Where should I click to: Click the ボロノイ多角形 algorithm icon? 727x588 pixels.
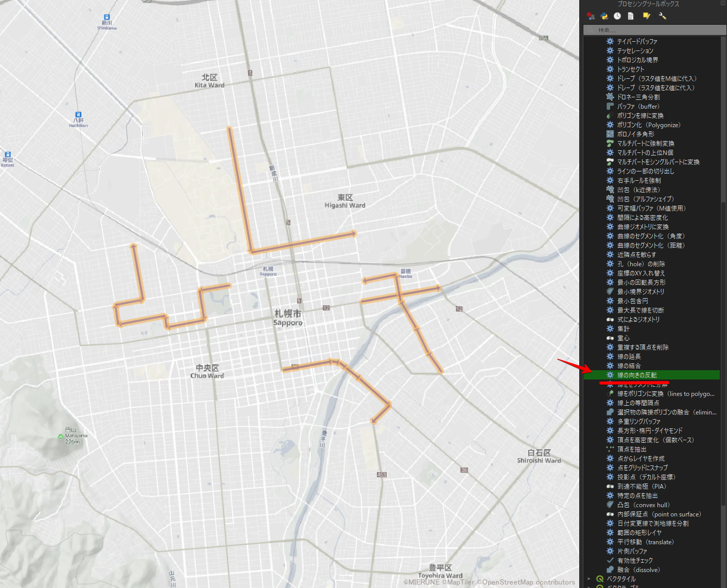610,134
